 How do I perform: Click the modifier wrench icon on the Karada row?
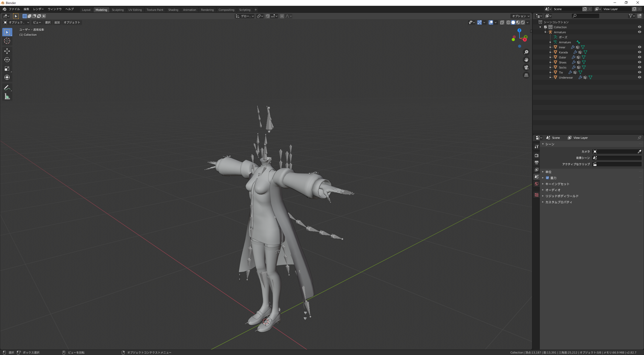click(x=575, y=52)
